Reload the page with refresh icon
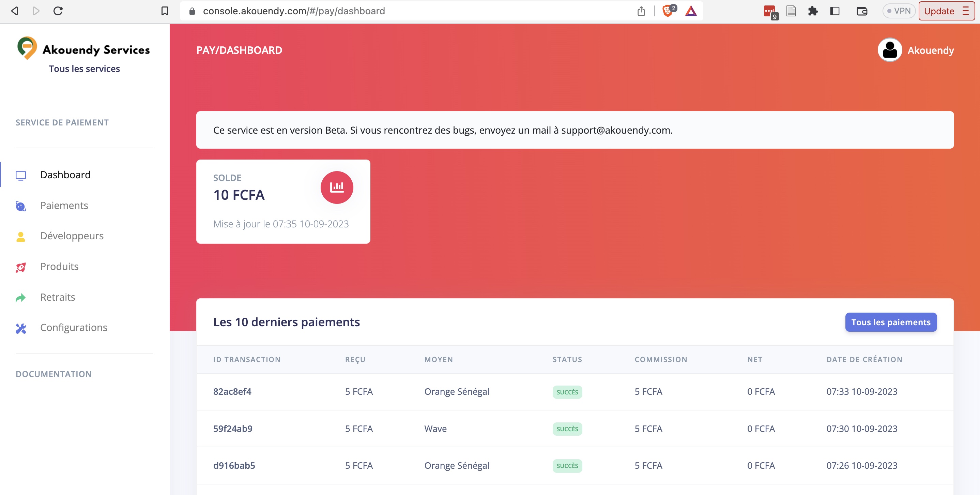Image resolution: width=980 pixels, height=495 pixels. click(58, 11)
